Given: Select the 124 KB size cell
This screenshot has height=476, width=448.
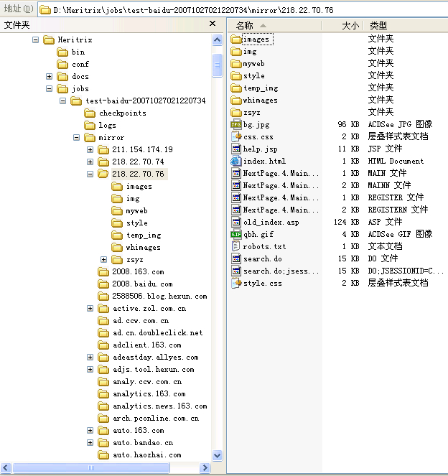Looking at the screenshot, I should 346,222.
